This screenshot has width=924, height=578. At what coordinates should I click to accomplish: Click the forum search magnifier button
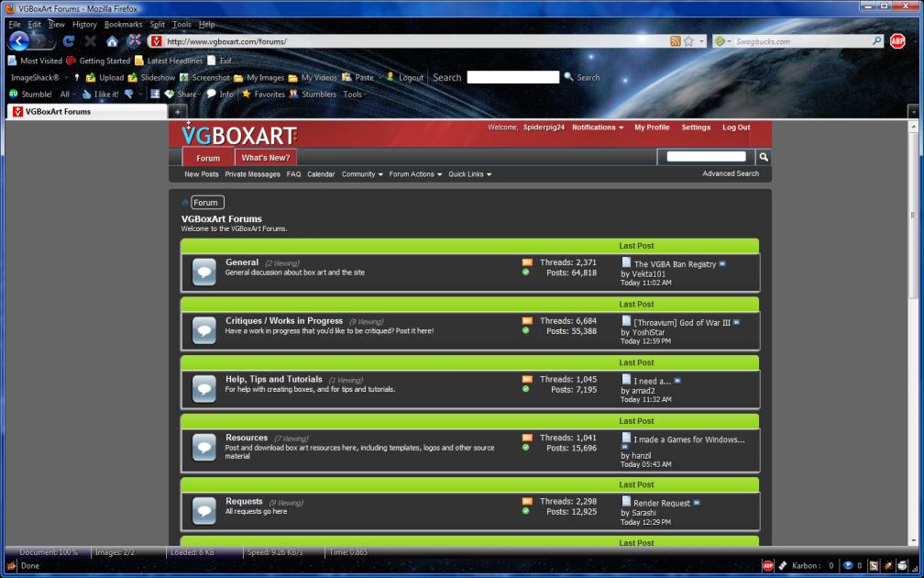pos(763,157)
